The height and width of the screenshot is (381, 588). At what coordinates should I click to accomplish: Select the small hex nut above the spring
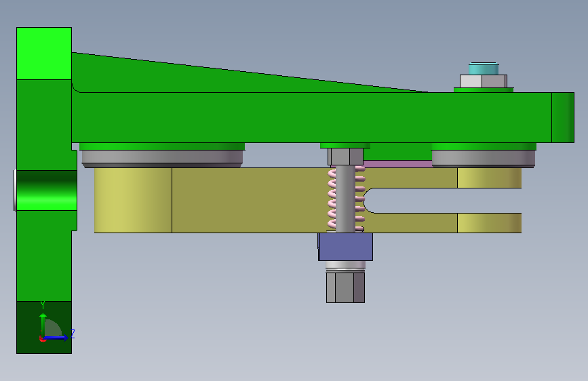click(x=345, y=157)
